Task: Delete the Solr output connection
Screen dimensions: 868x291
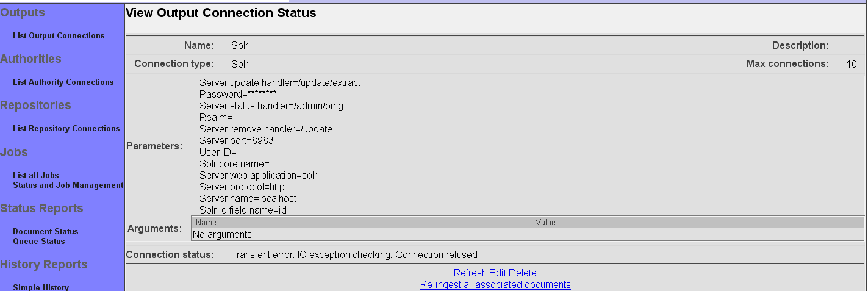Action: pyautogui.click(x=523, y=273)
